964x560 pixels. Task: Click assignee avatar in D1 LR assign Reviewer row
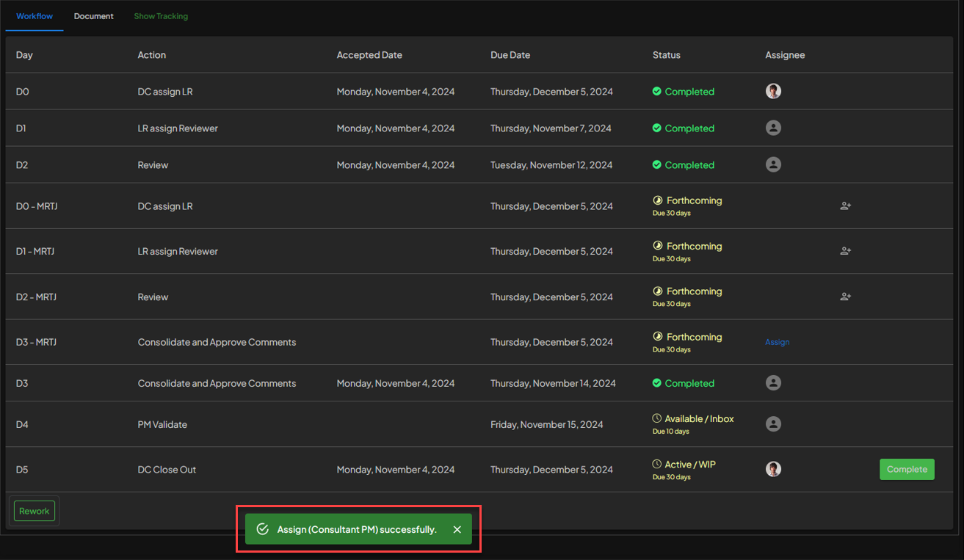point(773,128)
